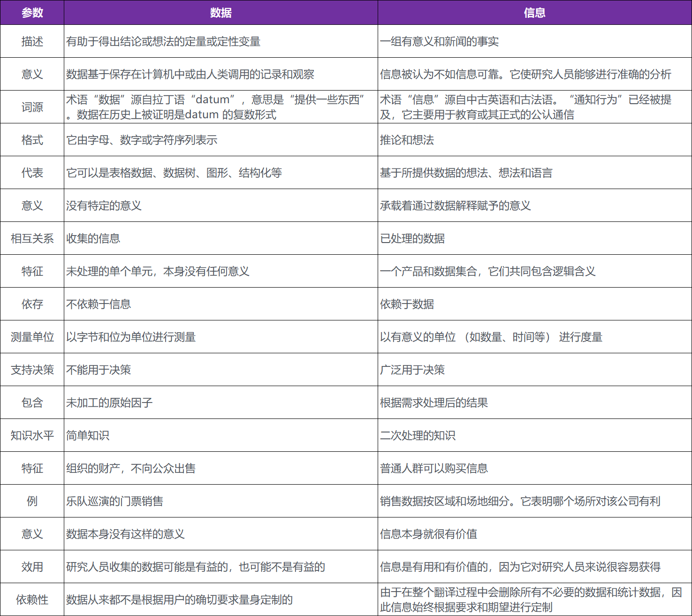Select the 支持决策 row label
The height and width of the screenshot is (616, 692).
click(32, 370)
